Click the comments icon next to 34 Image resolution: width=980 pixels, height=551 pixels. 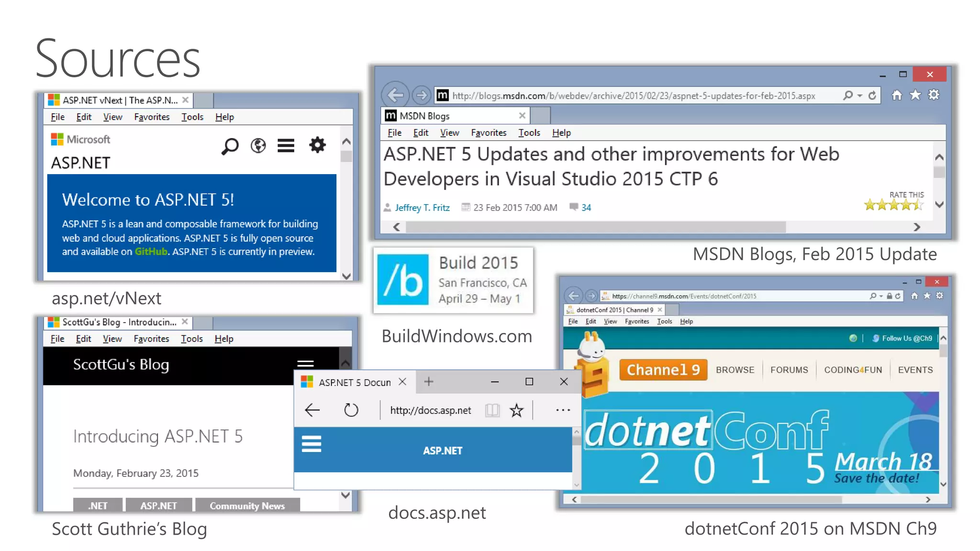coord(574,207)
